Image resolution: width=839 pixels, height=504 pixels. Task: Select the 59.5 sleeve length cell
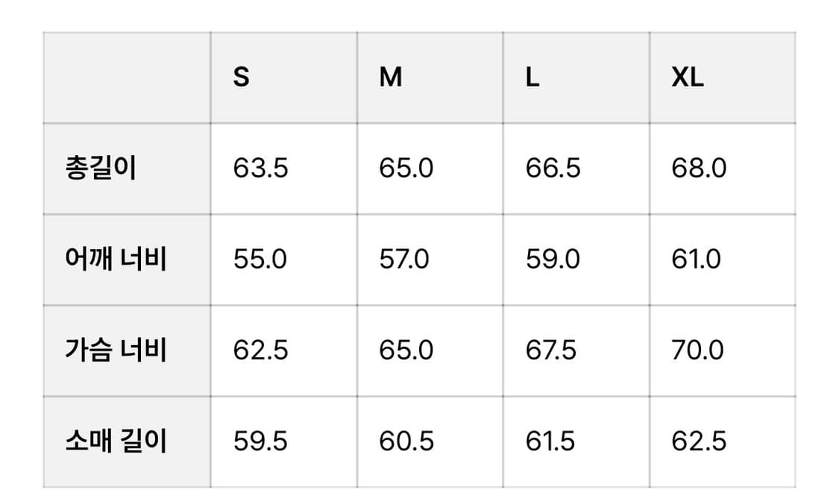(260, 441)
